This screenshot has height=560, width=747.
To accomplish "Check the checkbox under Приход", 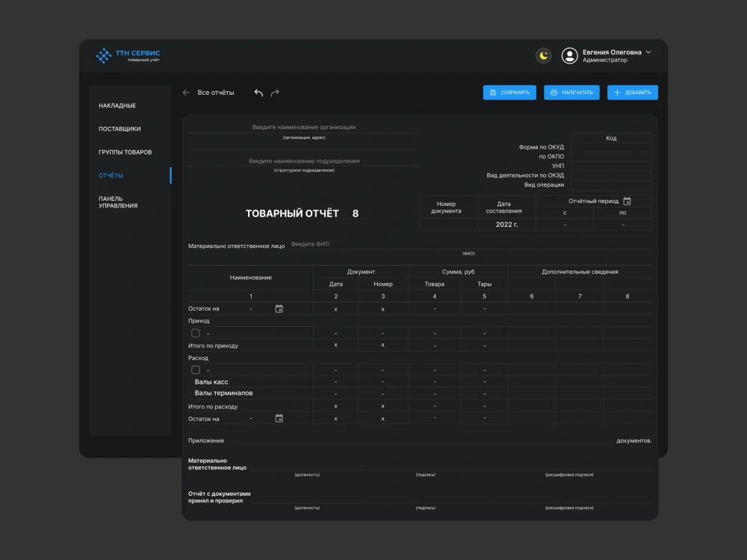I will pyautogui.click(x=195, y=333).
